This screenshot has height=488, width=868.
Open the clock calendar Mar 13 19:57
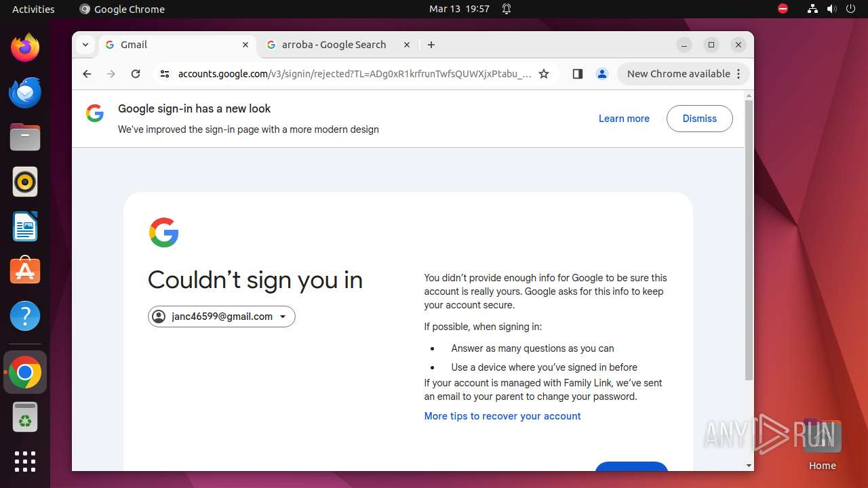point(459,9)
